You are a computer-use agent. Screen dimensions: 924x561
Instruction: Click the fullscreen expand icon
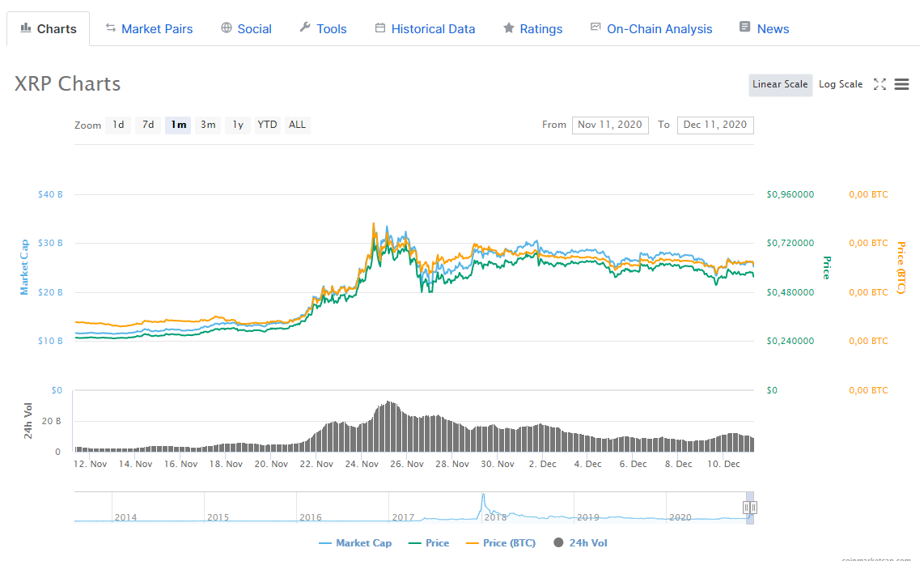(880, 84)
